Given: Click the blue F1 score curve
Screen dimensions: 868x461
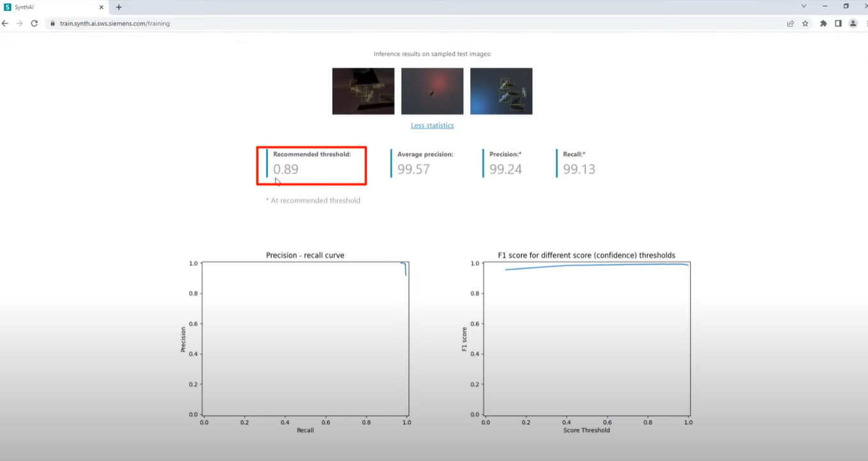Looking at the screenshot, I should [595, 265].
